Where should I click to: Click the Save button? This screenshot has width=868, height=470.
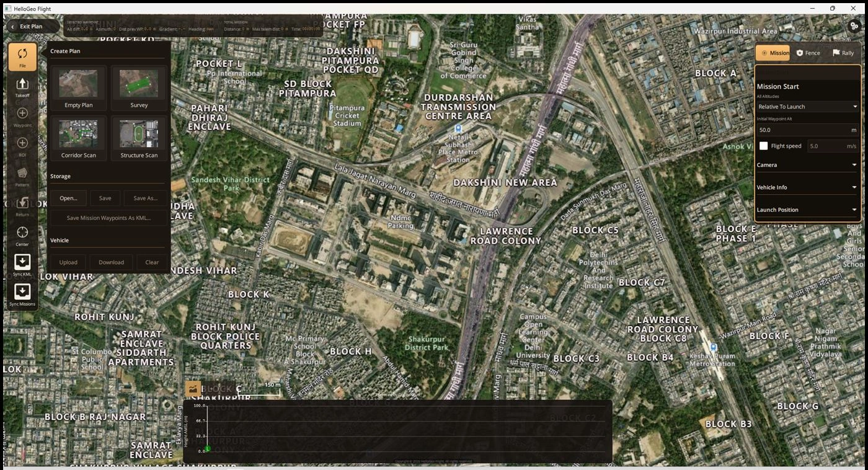pyautogui.click(x=105, y=198)
